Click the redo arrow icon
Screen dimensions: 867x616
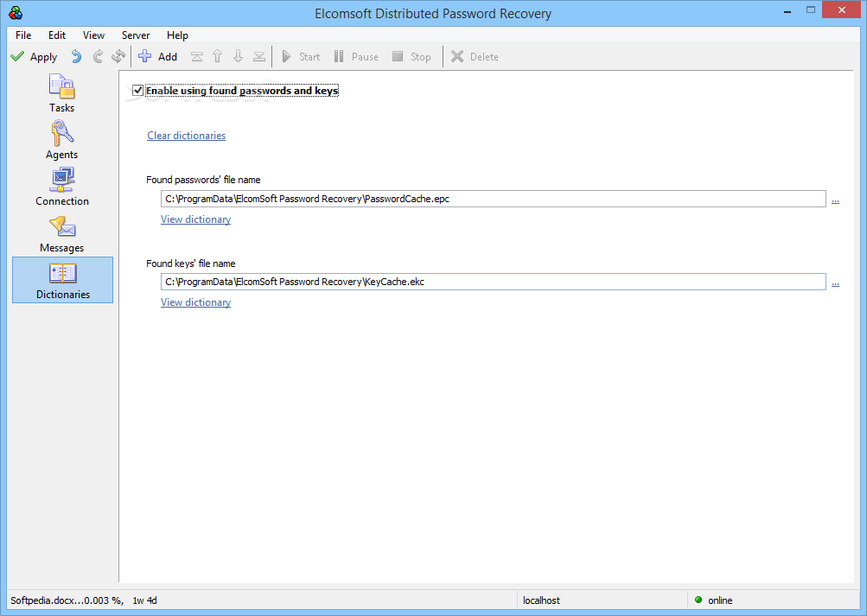point(98,56)
